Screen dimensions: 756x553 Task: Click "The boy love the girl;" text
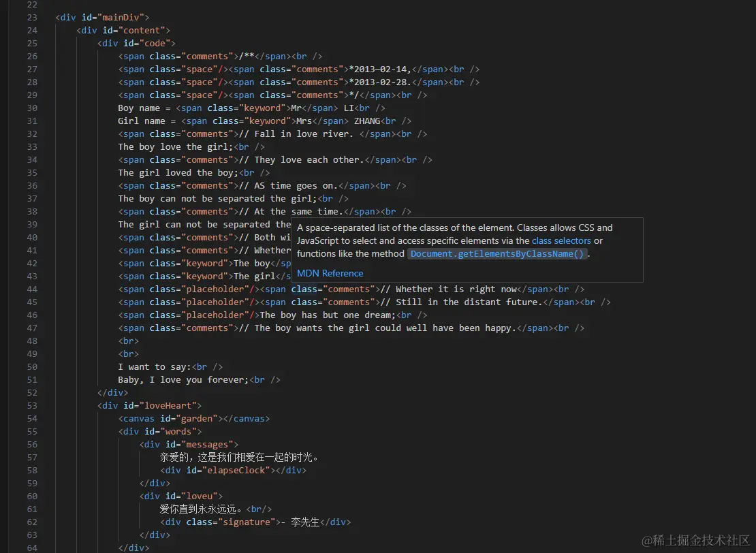point(176,147)
